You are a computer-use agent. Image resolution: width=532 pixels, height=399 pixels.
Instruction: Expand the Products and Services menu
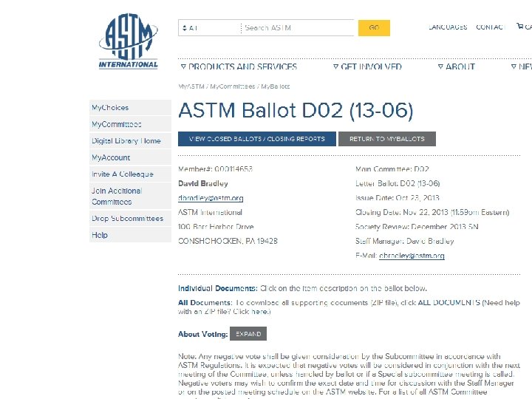(239, 66)
